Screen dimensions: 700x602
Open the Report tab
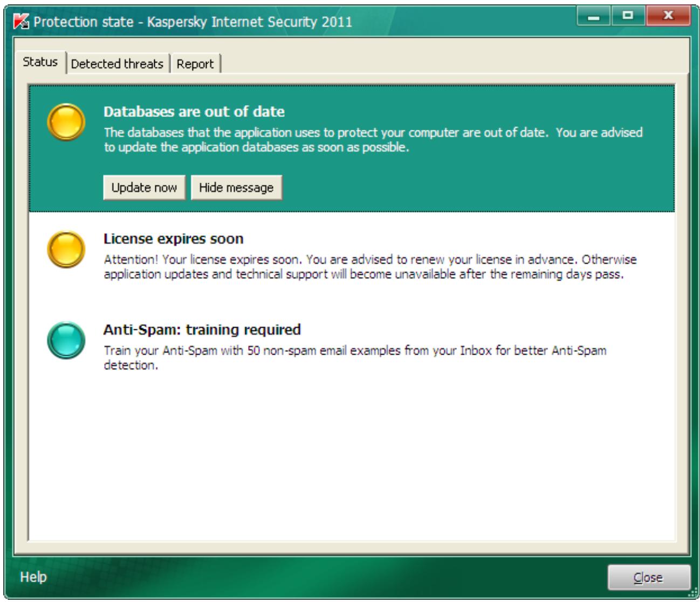(x=195, y=64)
